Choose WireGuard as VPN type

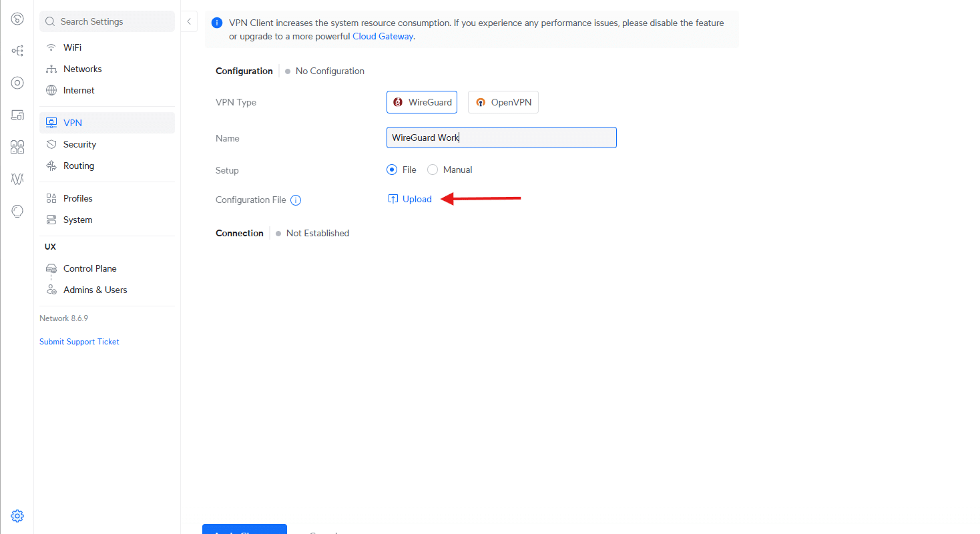pos(422,102)
